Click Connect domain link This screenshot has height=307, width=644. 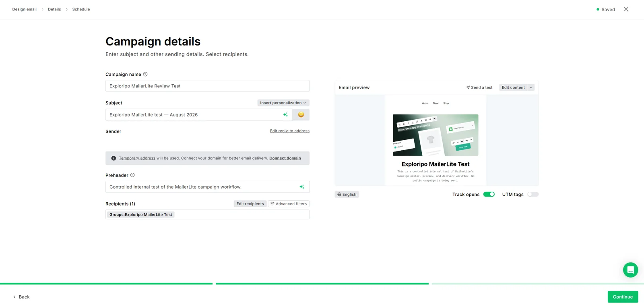[285, 158]
